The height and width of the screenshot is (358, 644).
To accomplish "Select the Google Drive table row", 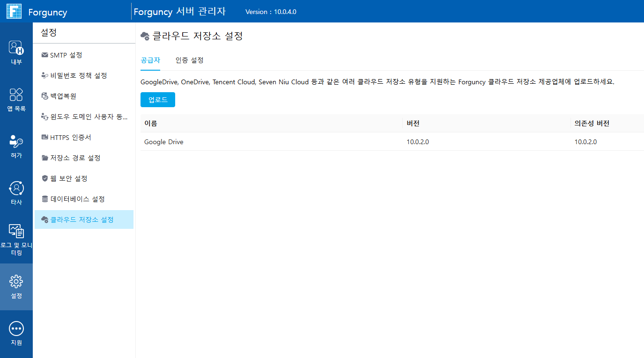I will click(x=392, y=141).
